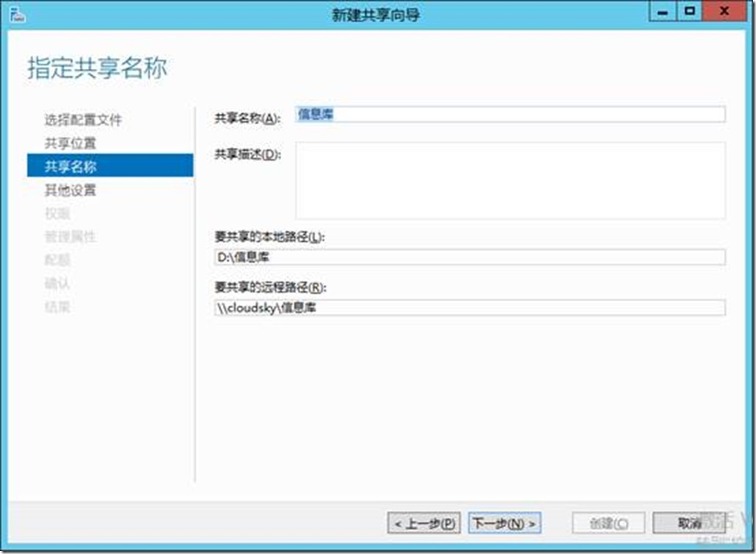The image size is (756, 554).
Task: Click the 共享名称(A): label
Action: (247, 118)
